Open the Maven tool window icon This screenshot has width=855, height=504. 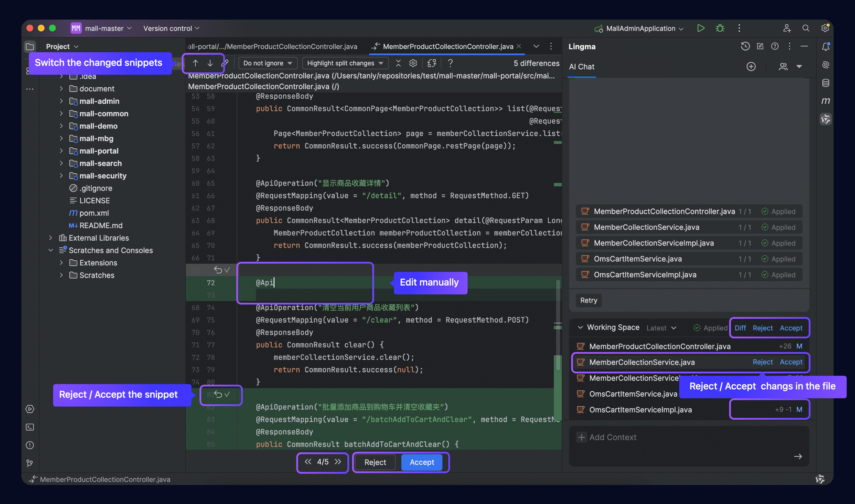point(825,101)
